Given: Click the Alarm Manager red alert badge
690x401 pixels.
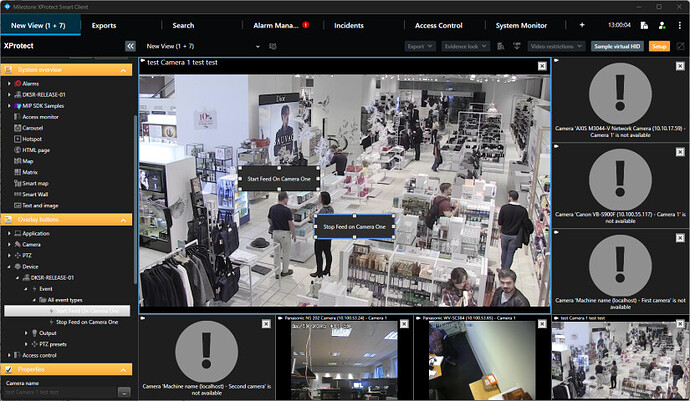Looking at the screenshot, I should point(306,24).
